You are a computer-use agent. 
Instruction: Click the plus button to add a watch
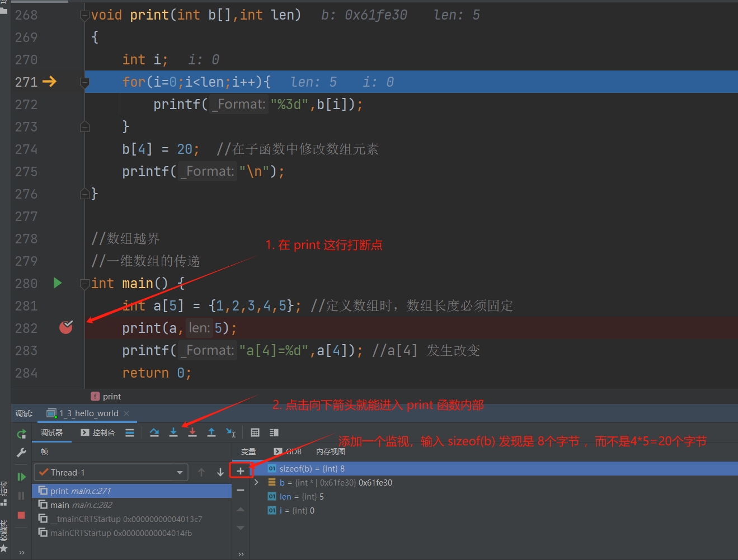(241, 471)
